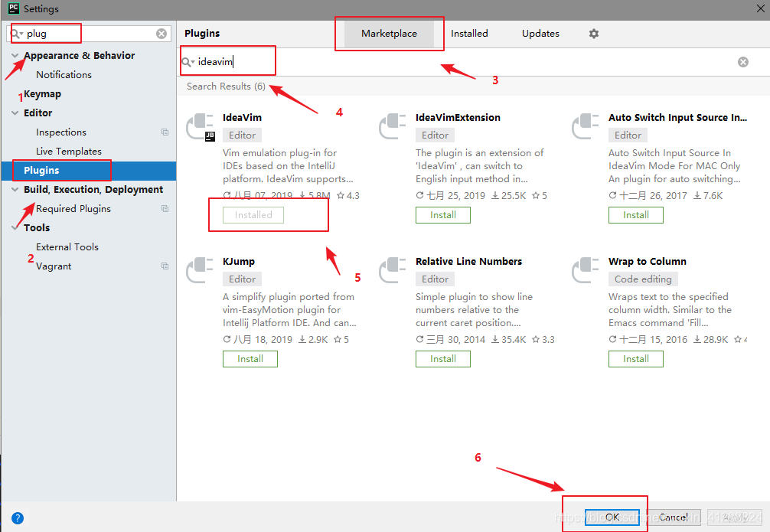Clear the 'ideavim' plugin search text
This screenshot has height=532, width=770.
point(743,62)
